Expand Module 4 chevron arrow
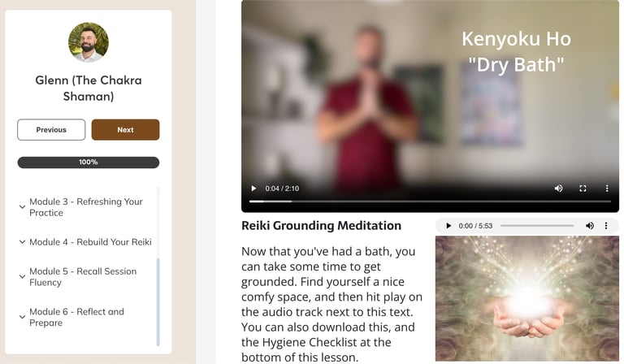This screenshot has width=624, height=364. tap(22, 242)
